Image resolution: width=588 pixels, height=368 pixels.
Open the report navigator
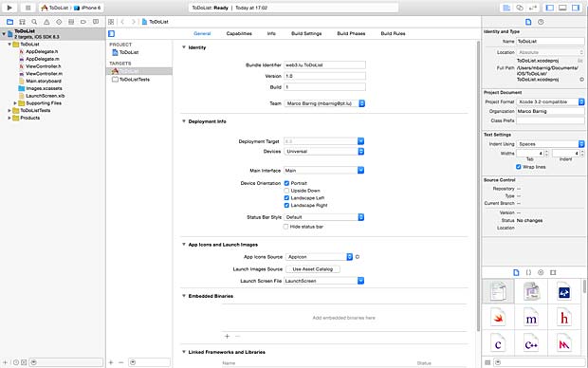pyautogui.click(x=96, y=22)
